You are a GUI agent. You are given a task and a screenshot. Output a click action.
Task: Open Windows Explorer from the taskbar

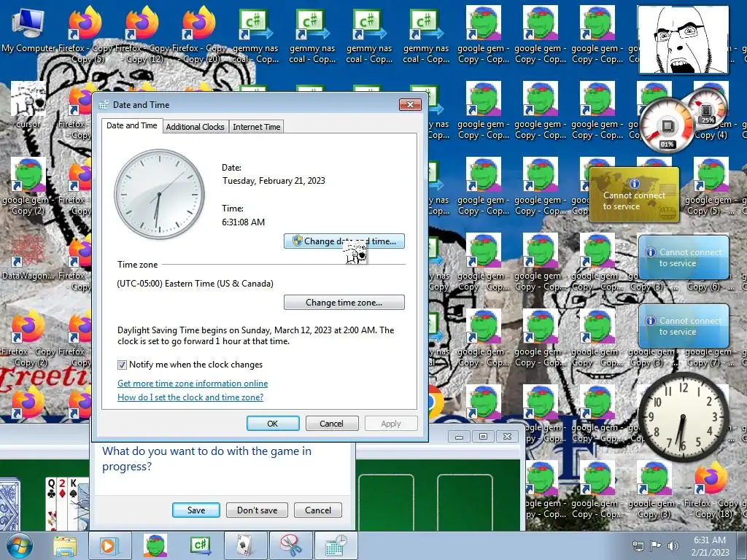(64, 545)
